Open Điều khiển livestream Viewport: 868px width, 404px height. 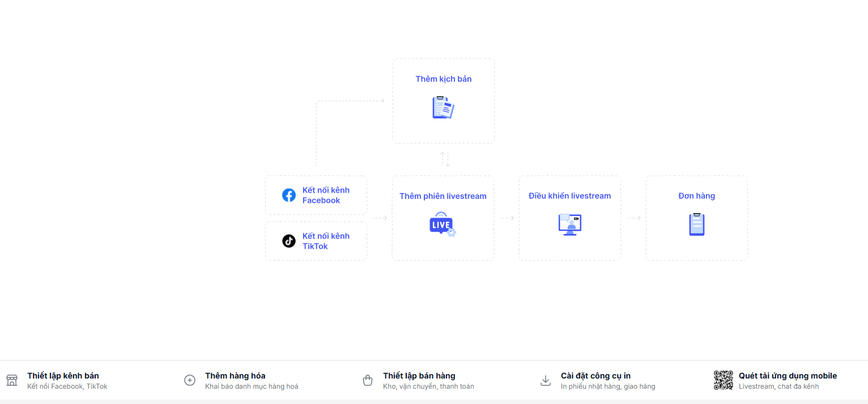coord(570,196)
